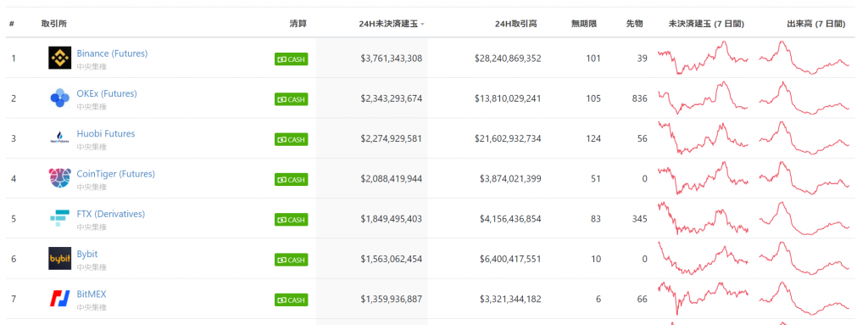
Task: Click Binance open interest 7-day sparkline
Action: (703, 58)
